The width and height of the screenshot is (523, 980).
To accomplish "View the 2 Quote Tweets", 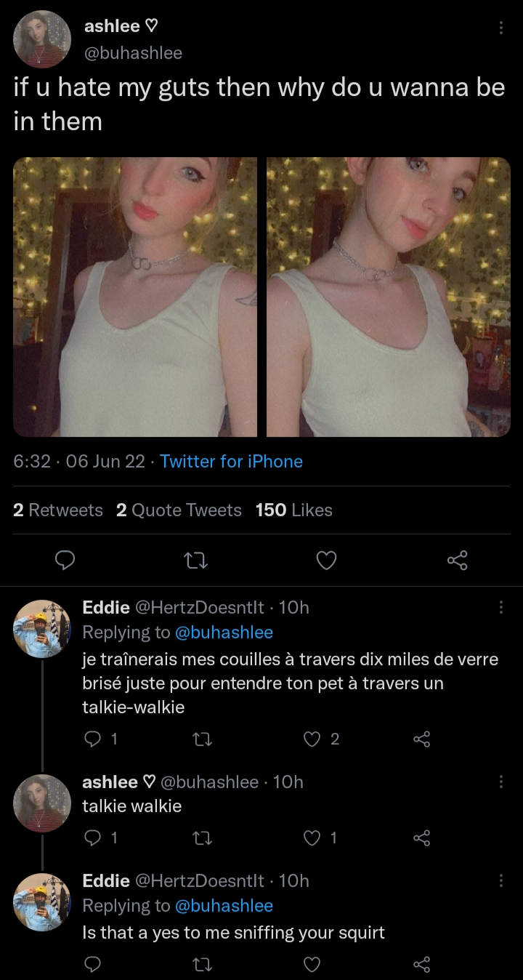I will tap(179, 510).
